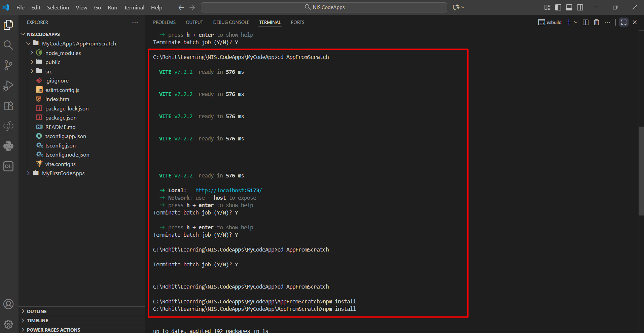Toggle primary side bar visibility
This screenshot has width=644, height=333.
[x=558, y=7]
